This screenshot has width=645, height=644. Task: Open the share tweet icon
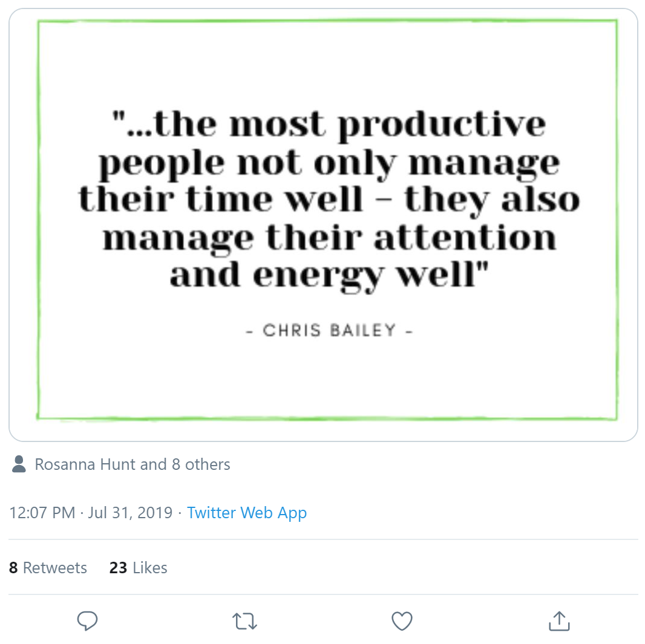point(560,620)
